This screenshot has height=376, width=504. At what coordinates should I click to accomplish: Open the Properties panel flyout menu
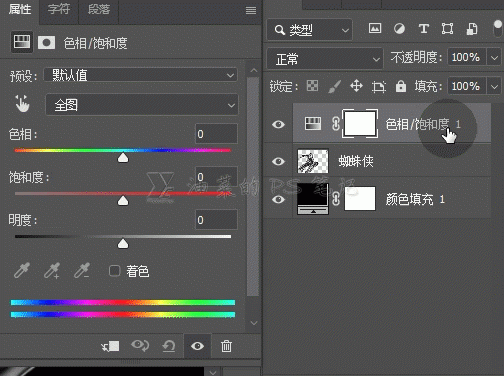pyautogui.click(x=251, y=10)
